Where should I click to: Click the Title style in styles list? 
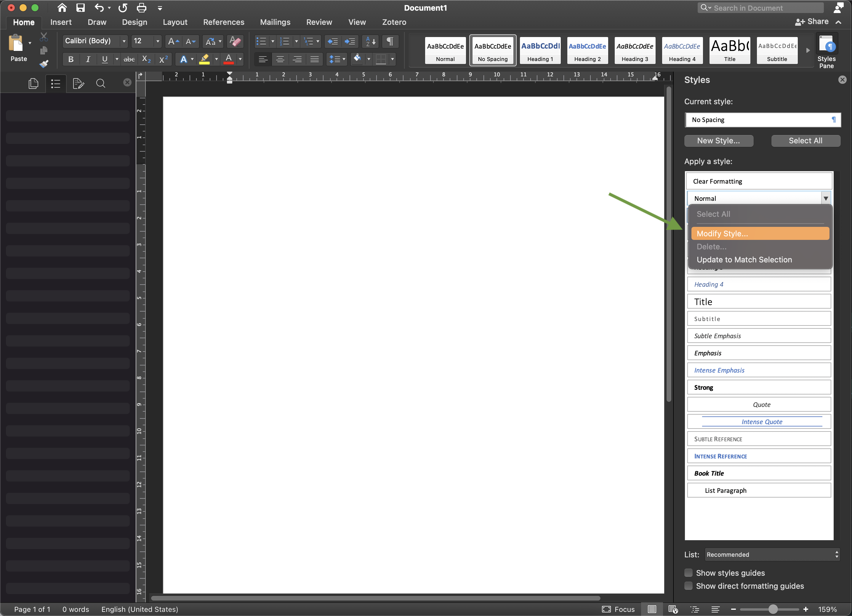coord(761,301)
